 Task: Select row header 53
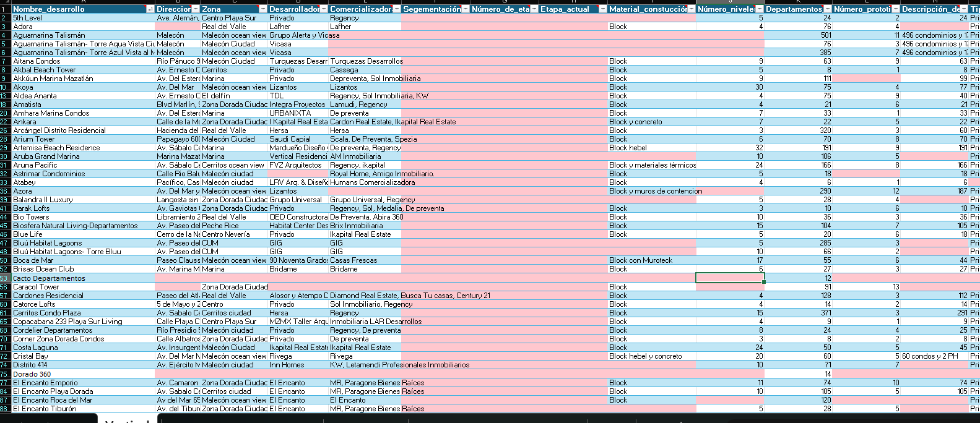coord(5,278)
